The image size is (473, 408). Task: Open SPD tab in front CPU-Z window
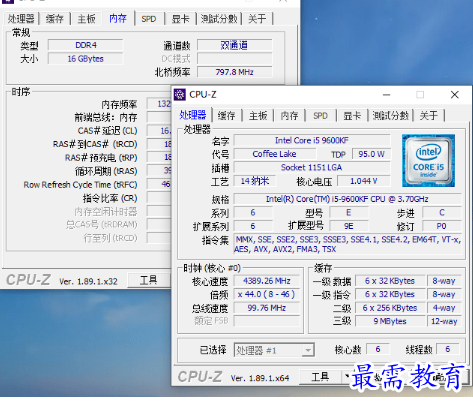(x=320, y=116)
